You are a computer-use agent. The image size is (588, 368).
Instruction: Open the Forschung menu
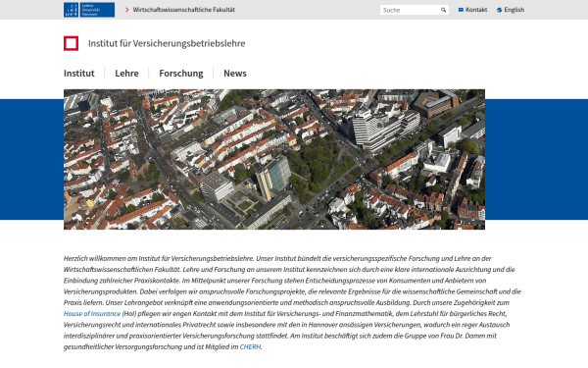click(181, 74)
